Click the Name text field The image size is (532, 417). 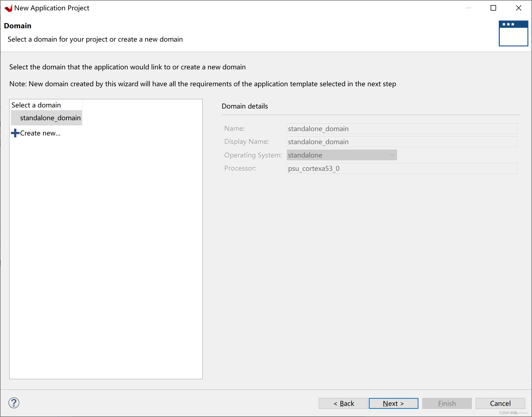pos(402,129)
